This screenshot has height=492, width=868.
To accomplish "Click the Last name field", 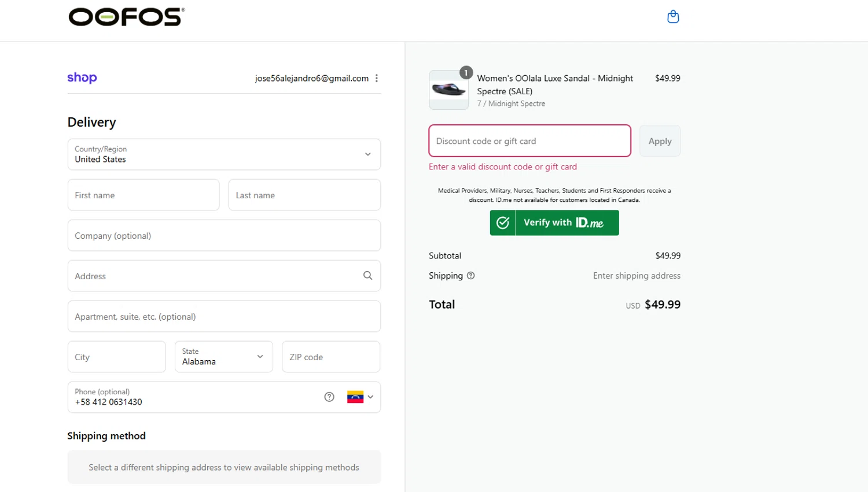I will (304, 195).
